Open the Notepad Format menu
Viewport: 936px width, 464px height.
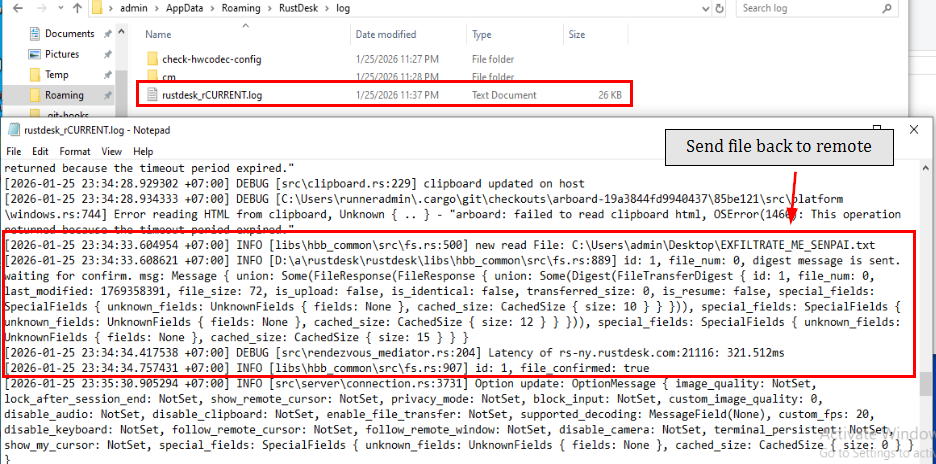(x=75, y=152)
